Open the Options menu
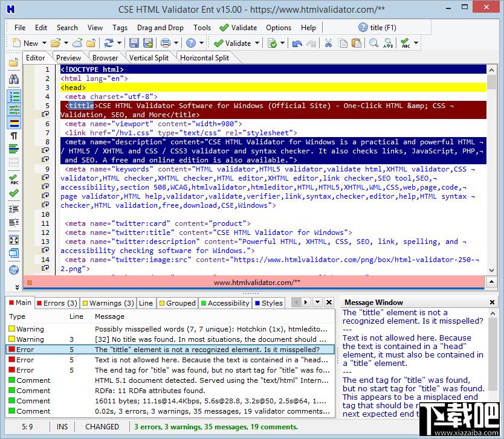504x439 pixels. [x=279, y=28]
